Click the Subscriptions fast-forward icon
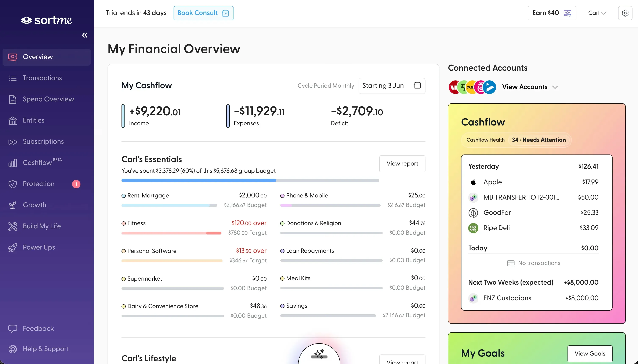The width and height of the screenshot is (638, 364). pos(12,142)
